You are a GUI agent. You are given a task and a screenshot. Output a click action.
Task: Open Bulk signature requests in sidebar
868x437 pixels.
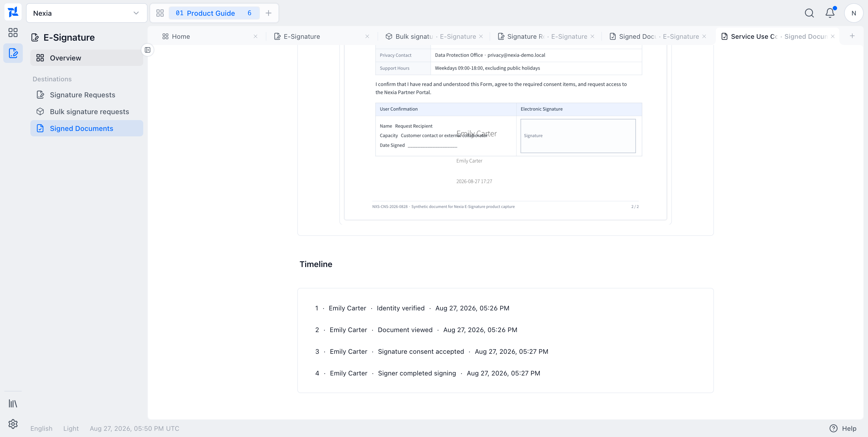tap(87, 112)
